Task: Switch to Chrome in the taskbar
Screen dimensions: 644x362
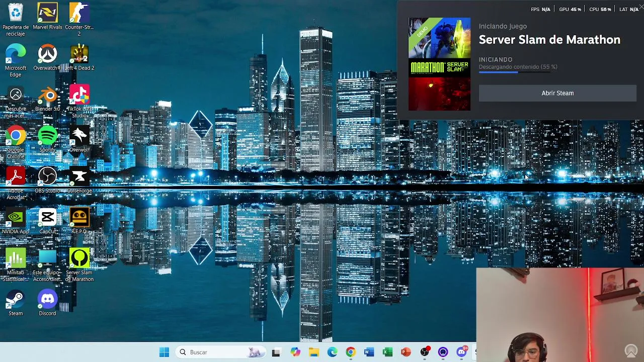Action: pos(351,352)
